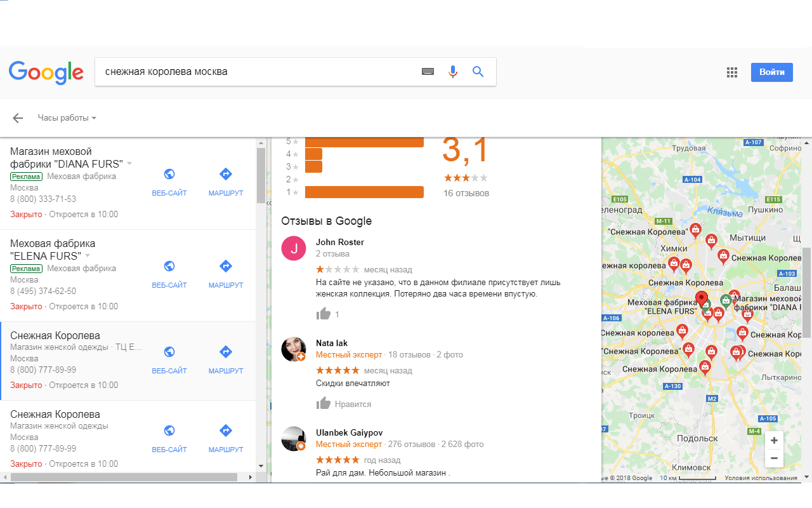Sign in with the Войти button
Viewport: 812px width, 508px height.
pos(772,72)
